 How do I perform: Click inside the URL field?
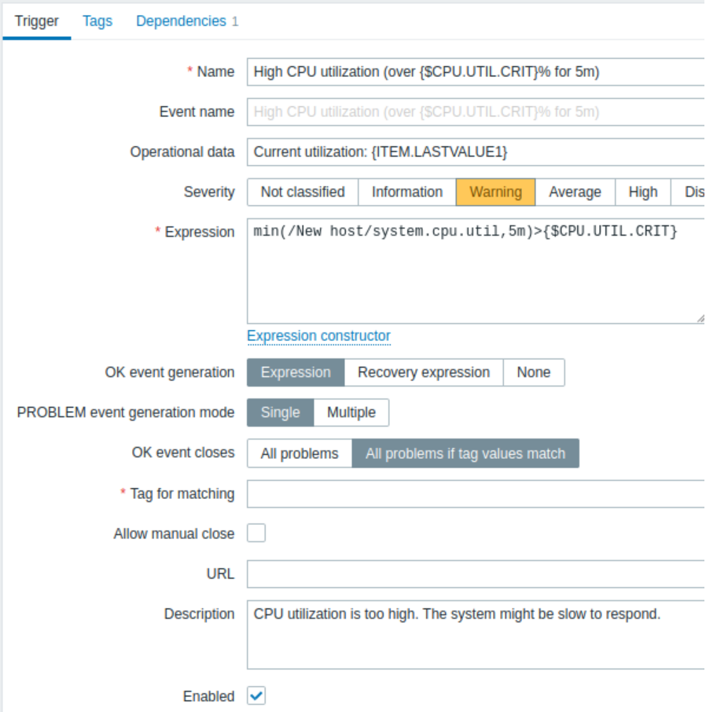[x=472, y=574]
